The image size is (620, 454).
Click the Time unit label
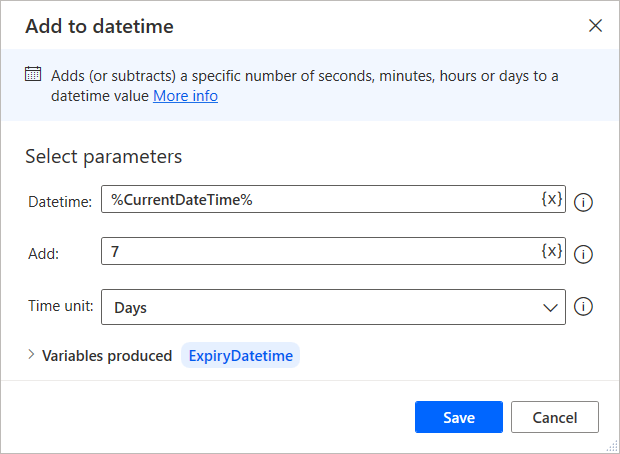point(60,306)
